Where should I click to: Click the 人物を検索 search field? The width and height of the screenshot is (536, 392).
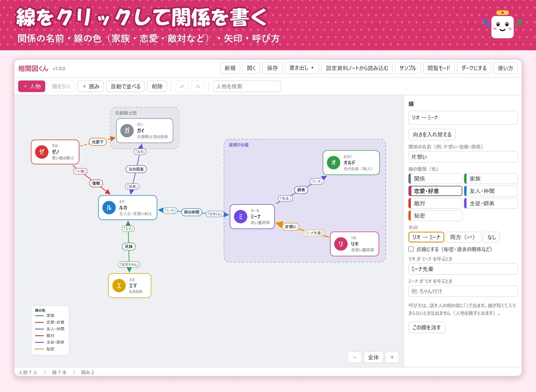247,86
